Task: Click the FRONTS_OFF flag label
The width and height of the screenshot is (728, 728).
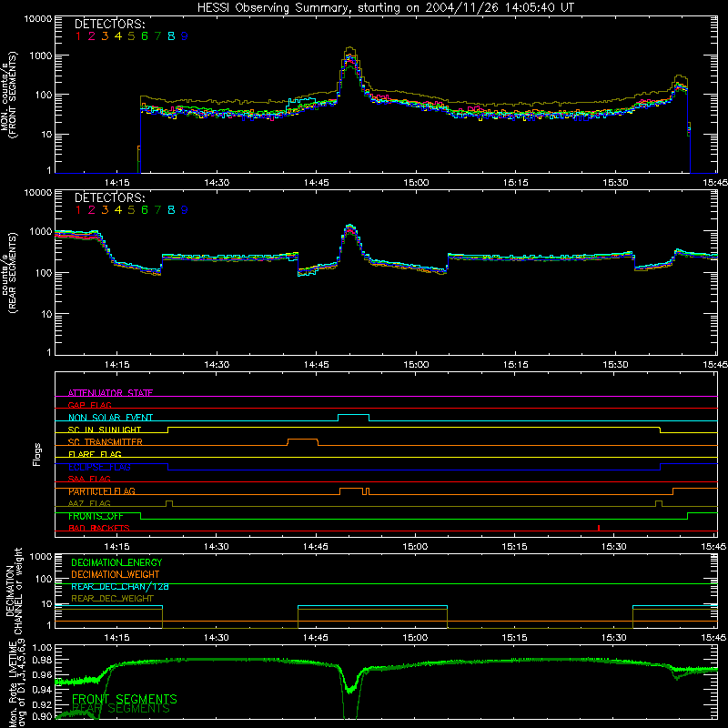Action: click(x=96, y=516)
